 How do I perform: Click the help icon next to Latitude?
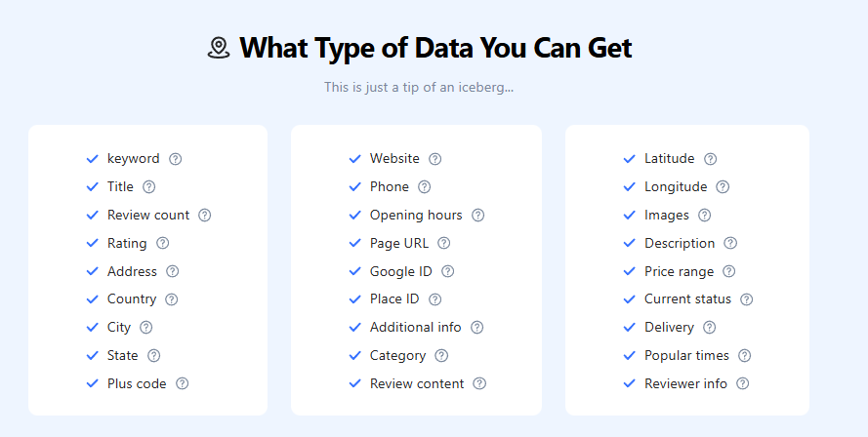point(711,159)
